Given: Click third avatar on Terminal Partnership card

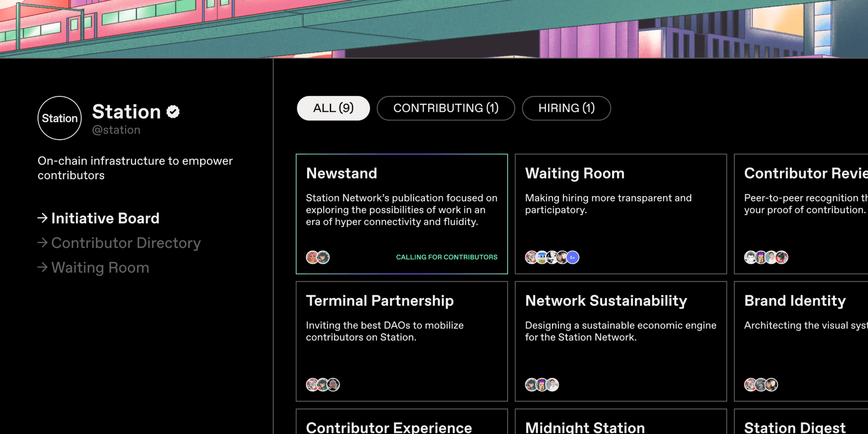Looking at the screenshot, I should pyautogui.click(x=333, y=385).
